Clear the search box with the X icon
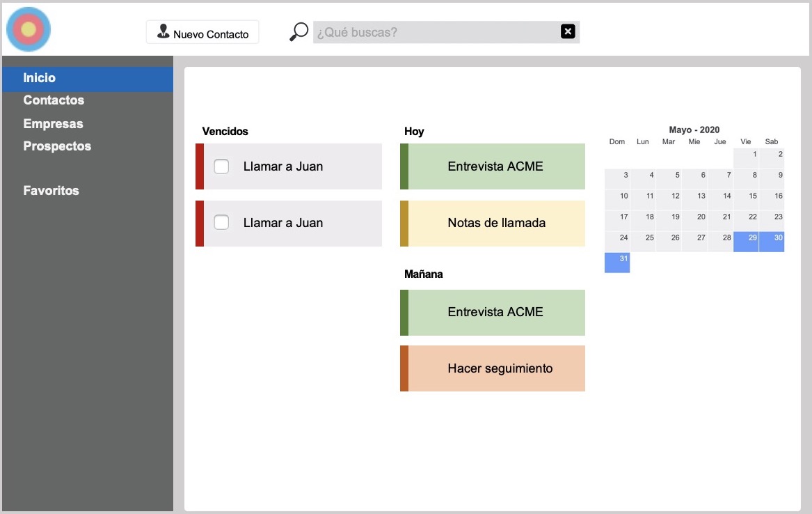This screenshot has height=514, width=812. click(568, 31)
